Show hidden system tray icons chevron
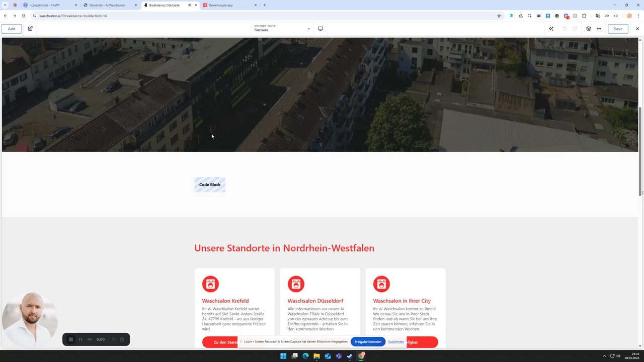 pos(604,356)
